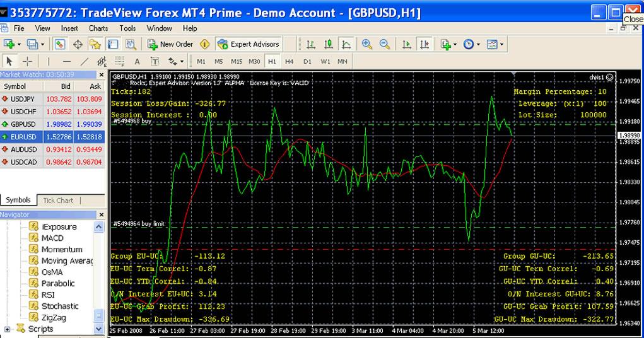Switch timeframe to MN

point(342,62)
